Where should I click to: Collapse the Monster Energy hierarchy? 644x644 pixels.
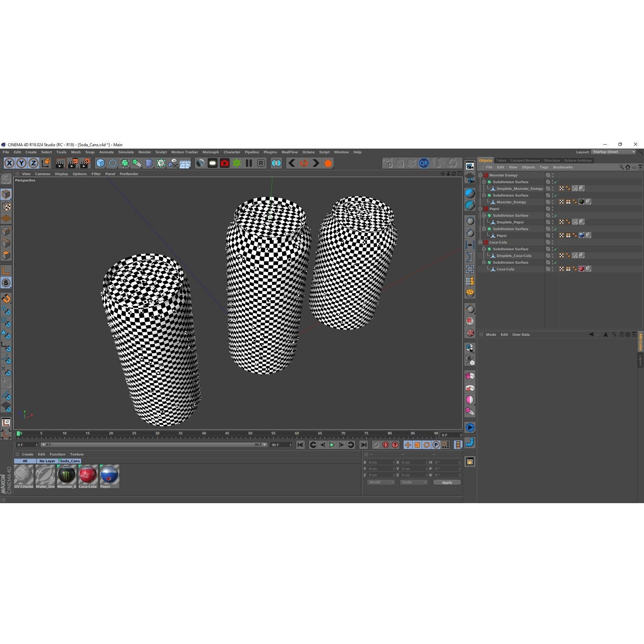click(x=480, y=175)
